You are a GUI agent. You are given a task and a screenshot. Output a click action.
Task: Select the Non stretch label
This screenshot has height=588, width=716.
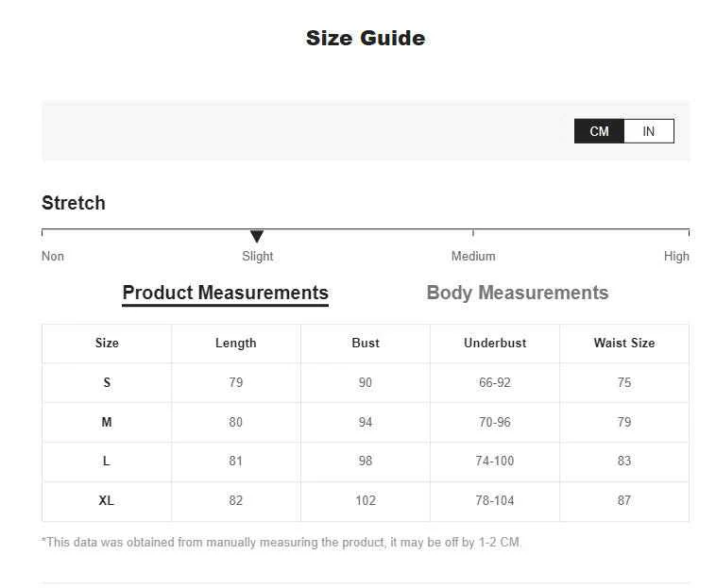53,257
